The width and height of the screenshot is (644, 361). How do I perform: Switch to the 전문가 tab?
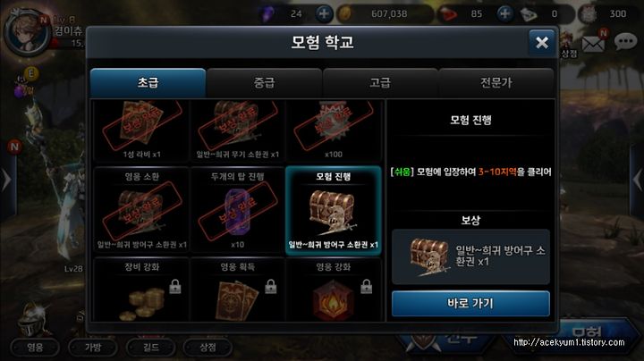[496, 83]
